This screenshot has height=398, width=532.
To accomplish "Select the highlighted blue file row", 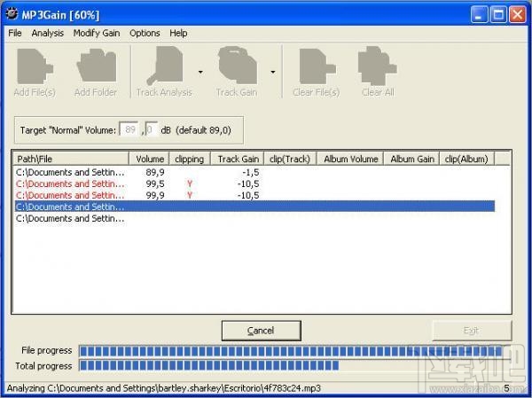I will pyautogui.click(x=254, y=207).
